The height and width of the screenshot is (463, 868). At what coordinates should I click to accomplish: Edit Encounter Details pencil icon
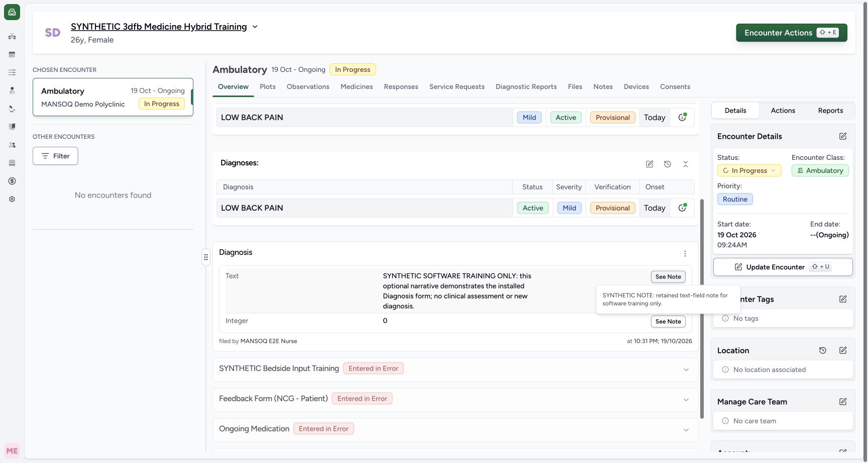pos(843,136)
